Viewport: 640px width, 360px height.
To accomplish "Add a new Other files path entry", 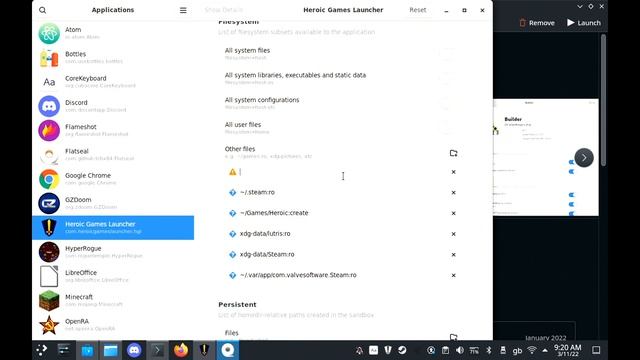I will point(453,153).
